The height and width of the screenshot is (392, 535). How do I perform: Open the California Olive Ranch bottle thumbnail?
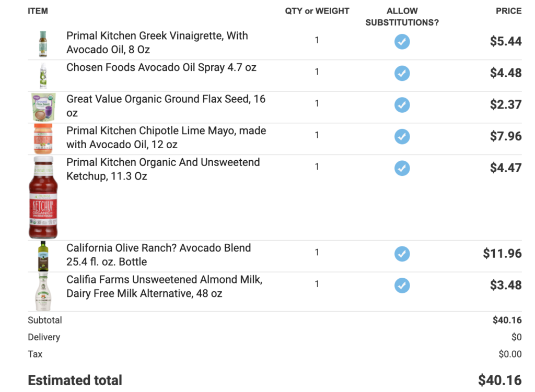point(43,256)
